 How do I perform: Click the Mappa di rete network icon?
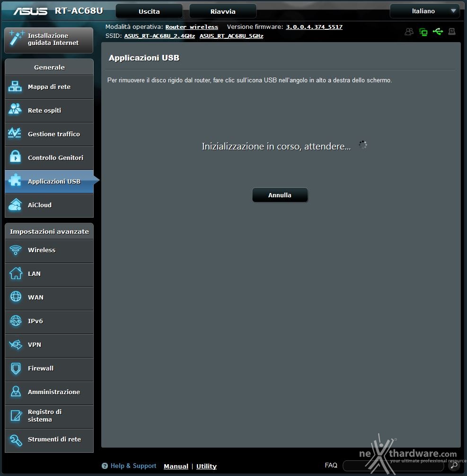(15, 87)
